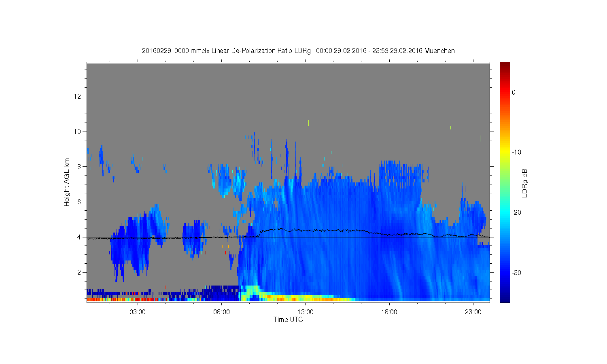
Task: Click the colorbar value -30
Action: click(516, 273)
